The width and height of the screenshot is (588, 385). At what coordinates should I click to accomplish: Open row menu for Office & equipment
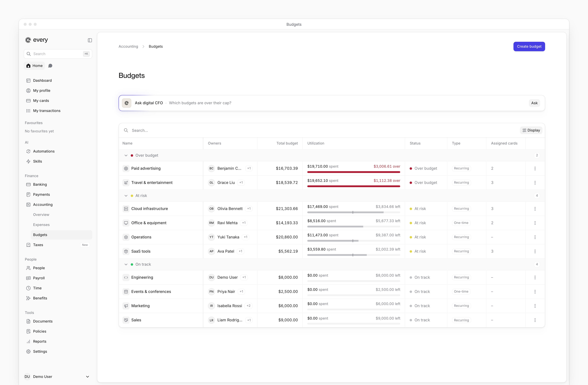[x=535, y=223]
